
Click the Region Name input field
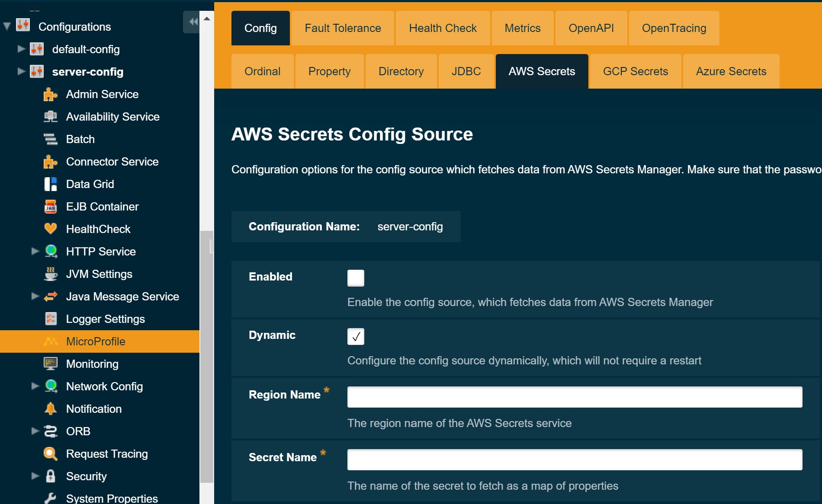tap(574, 396)
